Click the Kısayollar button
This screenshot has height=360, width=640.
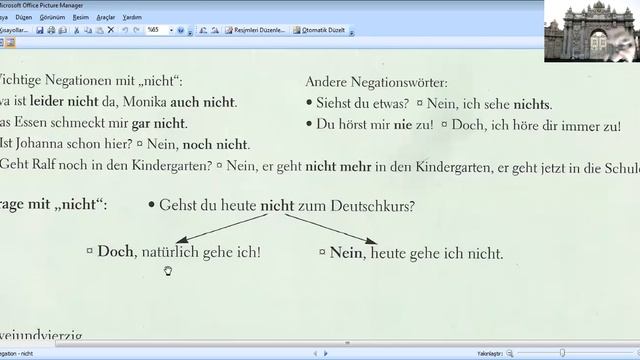[14, 30]
